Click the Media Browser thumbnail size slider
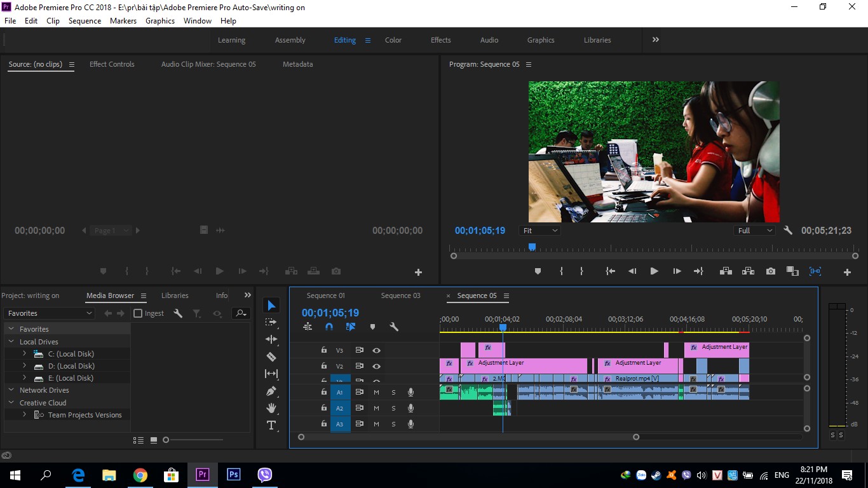This screenshot has width=868, height=488. [x=194, y=440]
